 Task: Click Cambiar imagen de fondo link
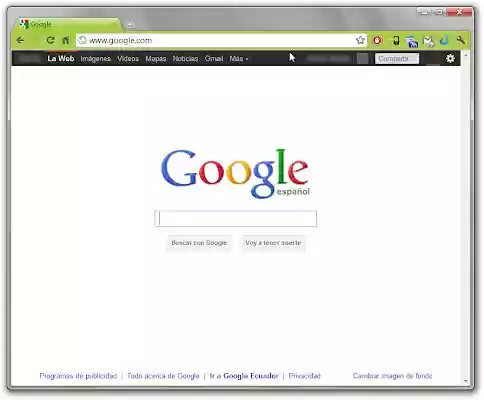coord(392,376)
